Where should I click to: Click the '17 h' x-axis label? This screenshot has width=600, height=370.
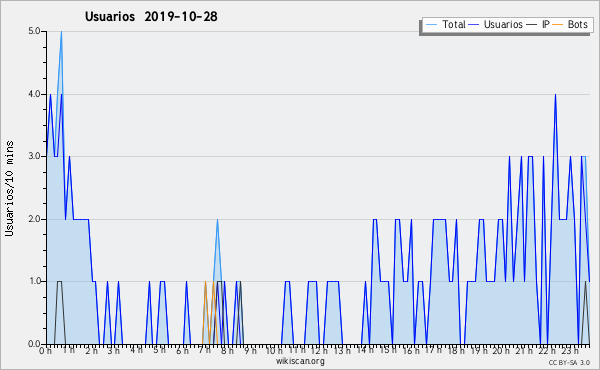tap(434, 350)
